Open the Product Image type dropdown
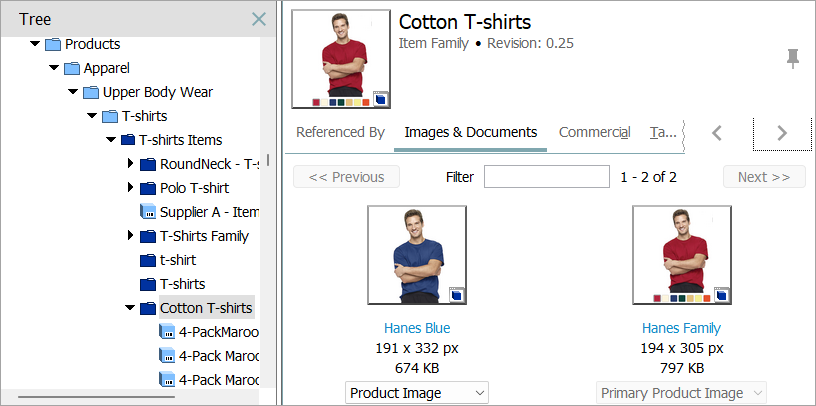Screen dimensions: 816x406 [417, 393]
